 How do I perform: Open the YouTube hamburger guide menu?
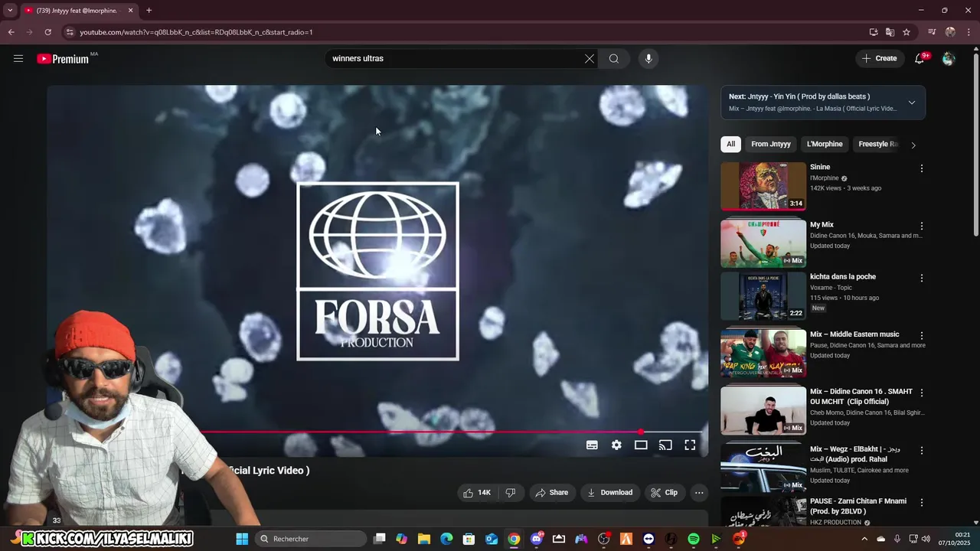point(18,58)
